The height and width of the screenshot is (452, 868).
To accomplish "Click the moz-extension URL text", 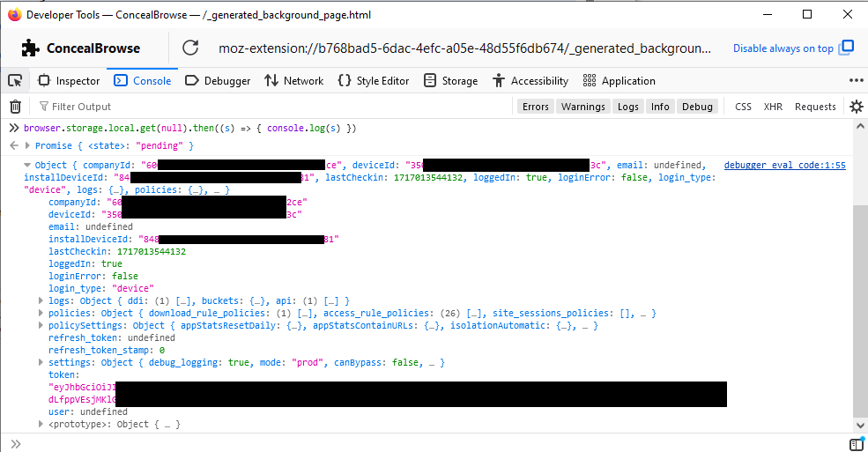I will [464, 48].
